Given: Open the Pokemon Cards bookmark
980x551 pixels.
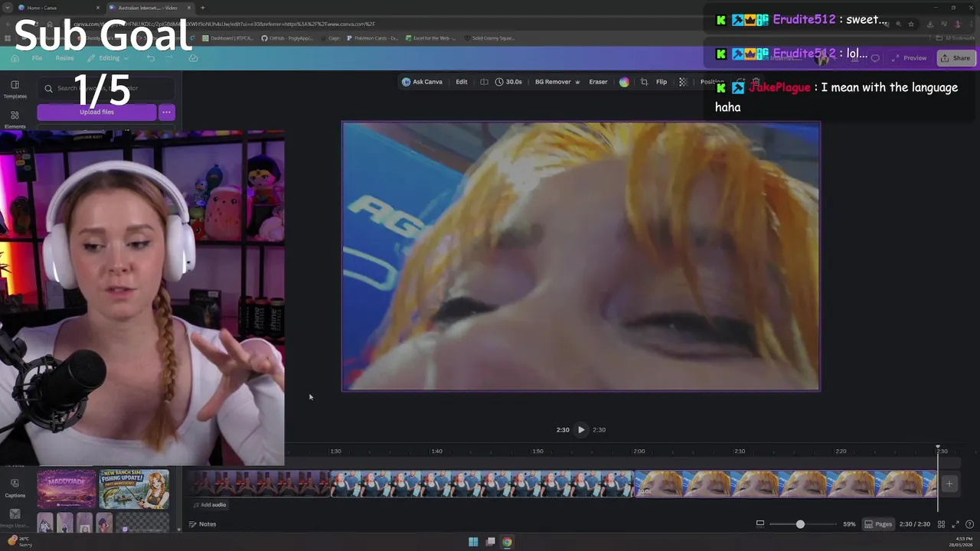Looking at the screenshot, I should tap(372, 37).
